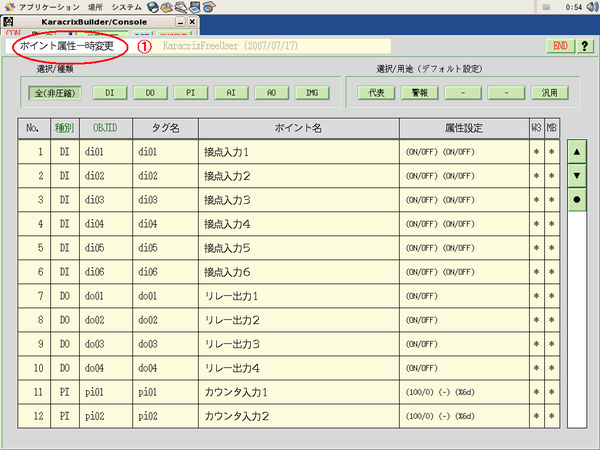Click the volume speaker icon
This screenshot has width=600, height=450.
(592, 7)
